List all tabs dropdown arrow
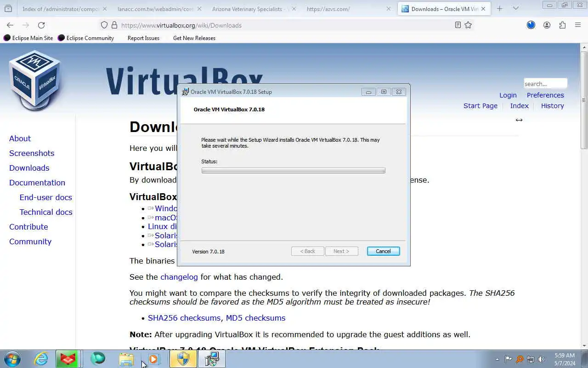 coord(516,9)
